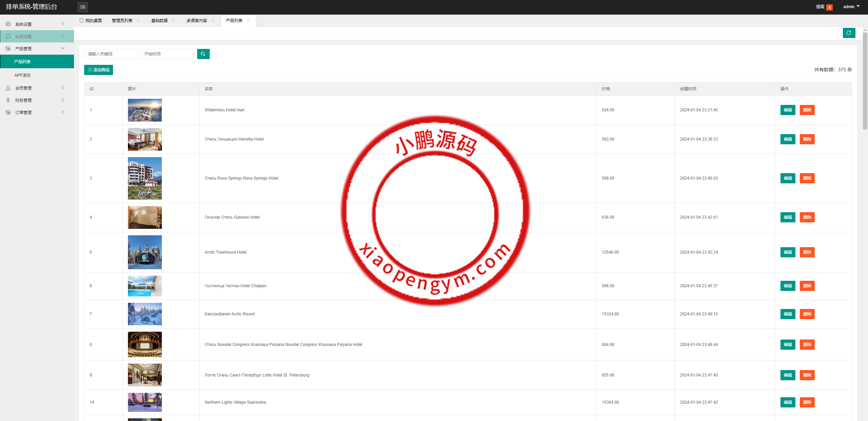
Task: Click the green refresh icon button
Action: 849,33
